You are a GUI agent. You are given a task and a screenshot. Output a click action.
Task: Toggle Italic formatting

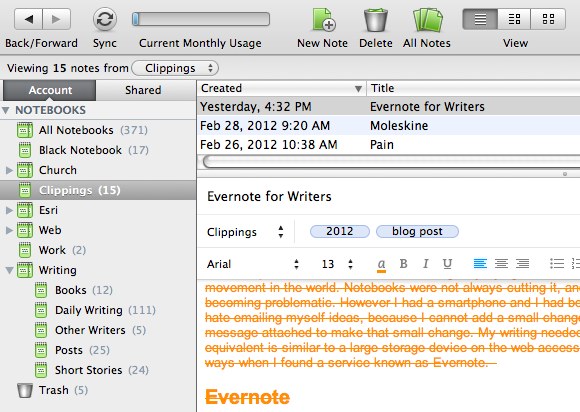(425, 264)
